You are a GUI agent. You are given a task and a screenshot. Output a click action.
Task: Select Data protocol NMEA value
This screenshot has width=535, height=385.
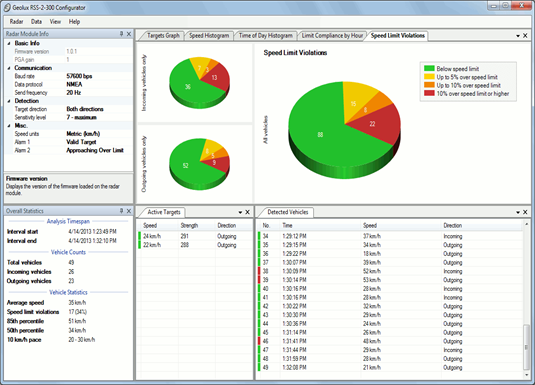click(x=74, y=84)
